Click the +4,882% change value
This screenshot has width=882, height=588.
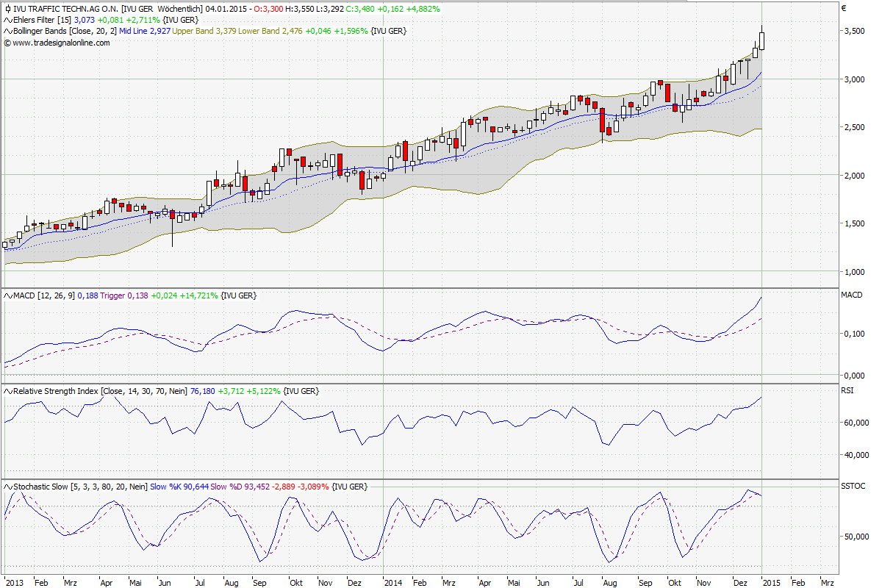[423, 9]
